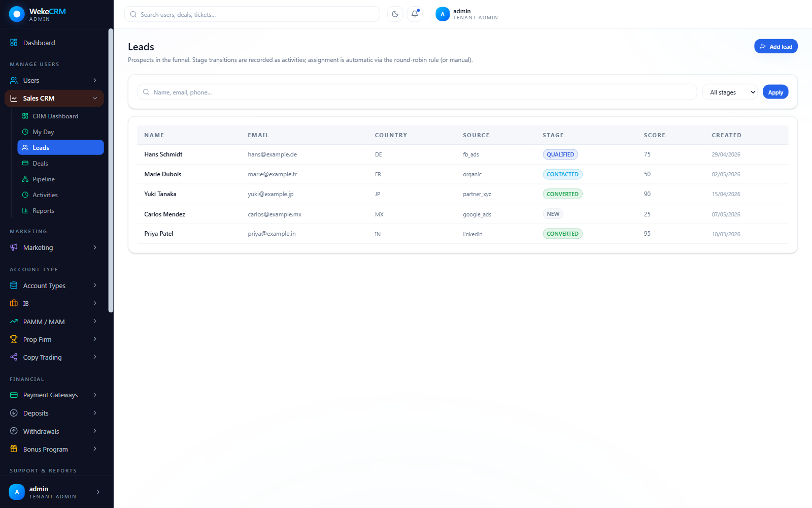Expand the Deposits chevron

pos(95,413)
